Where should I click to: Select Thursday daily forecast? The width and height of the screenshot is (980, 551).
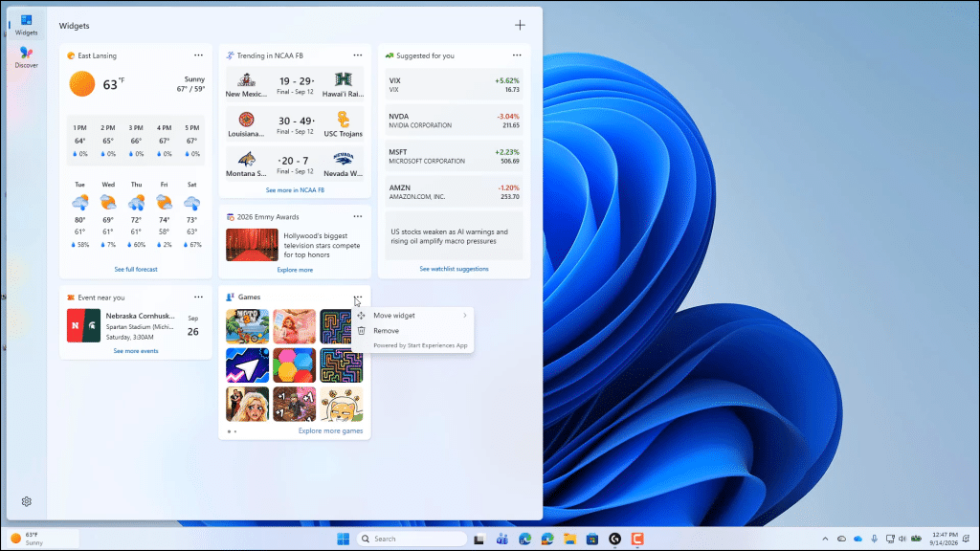click(x=136, y=215)
